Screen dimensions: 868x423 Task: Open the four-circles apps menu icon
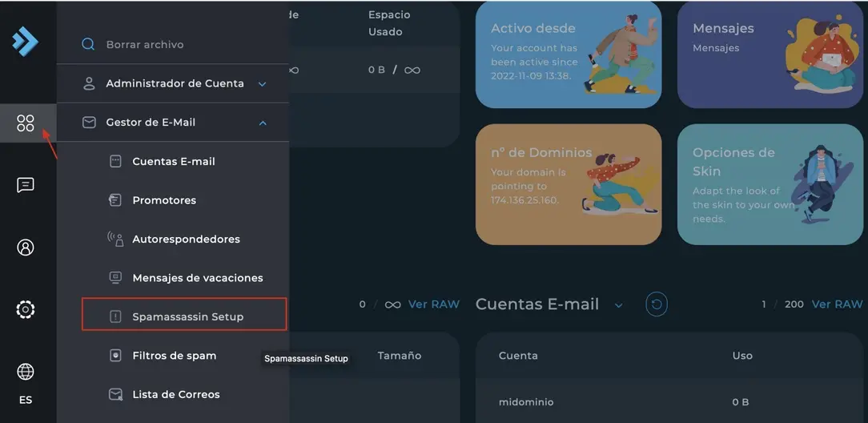tap(26, 123)
